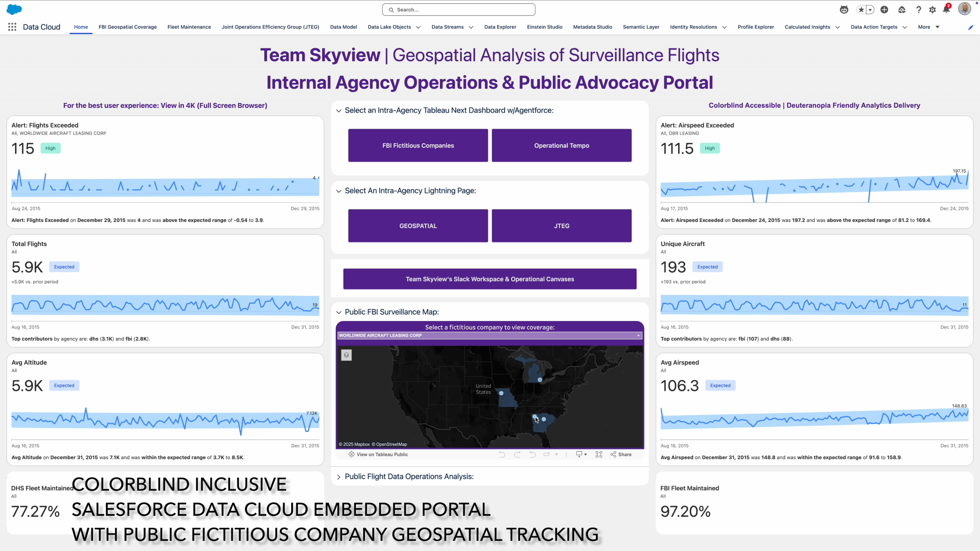Add this page to favorites star
980x551 pixels.
pyautogui.click(x=861, y=10)
